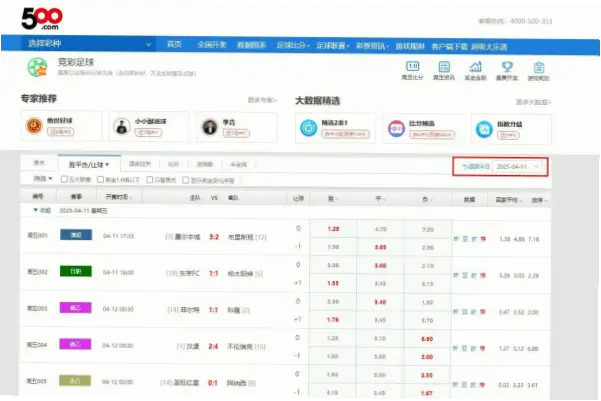Click the magenta league badge in row 周五004

tap(75, 344)
